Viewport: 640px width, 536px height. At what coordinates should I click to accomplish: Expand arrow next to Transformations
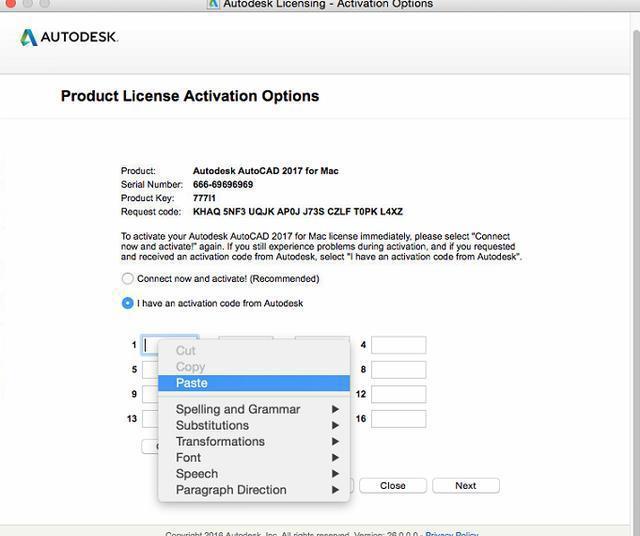[335, 441]
